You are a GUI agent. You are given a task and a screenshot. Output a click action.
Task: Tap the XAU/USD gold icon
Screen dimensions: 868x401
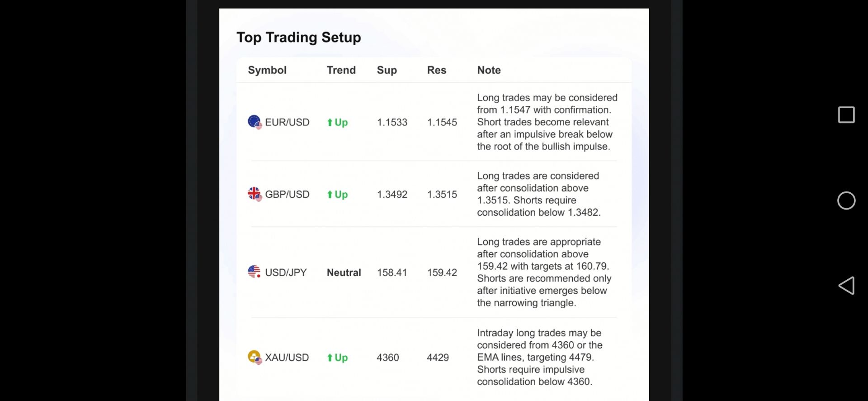tap(255, 357)
